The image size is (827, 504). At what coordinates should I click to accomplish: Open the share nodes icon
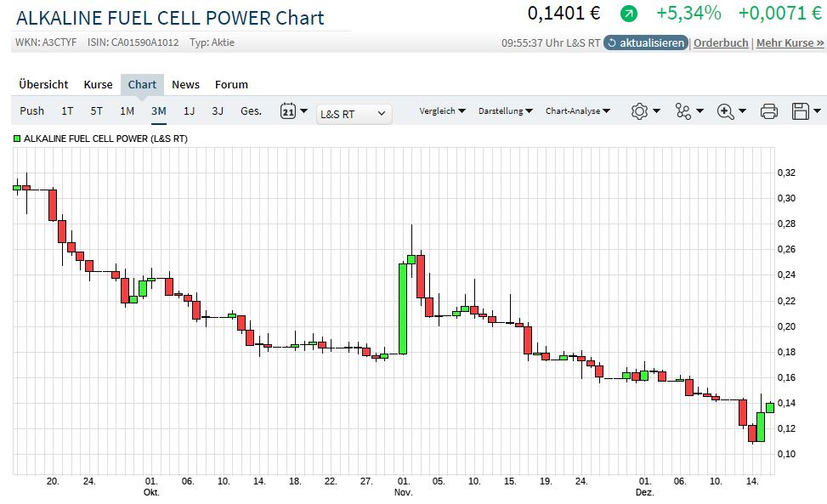point(683,111)
